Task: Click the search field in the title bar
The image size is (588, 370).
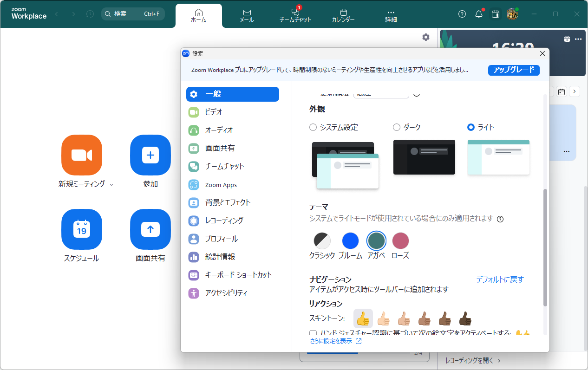Action: [133, 14]
